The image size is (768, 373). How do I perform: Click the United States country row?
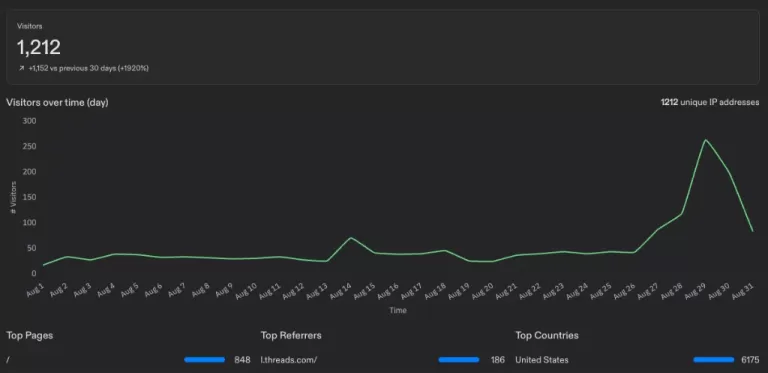click(x=637, y=360)
